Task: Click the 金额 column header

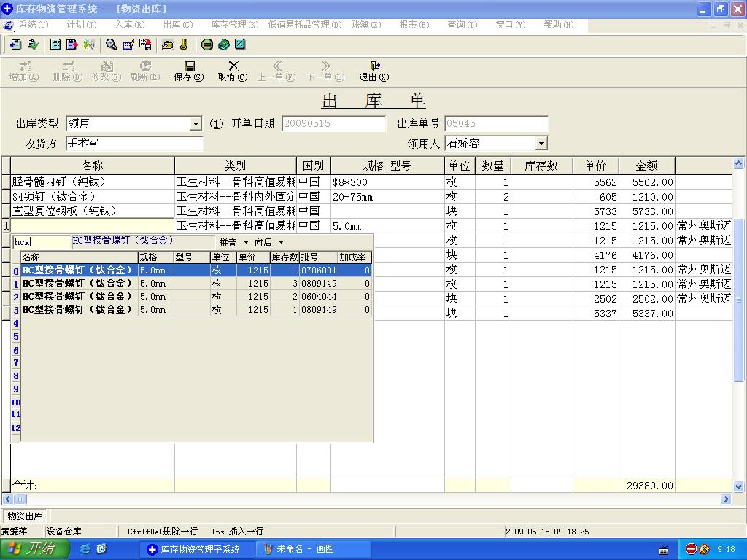Action: coord(646,166)
